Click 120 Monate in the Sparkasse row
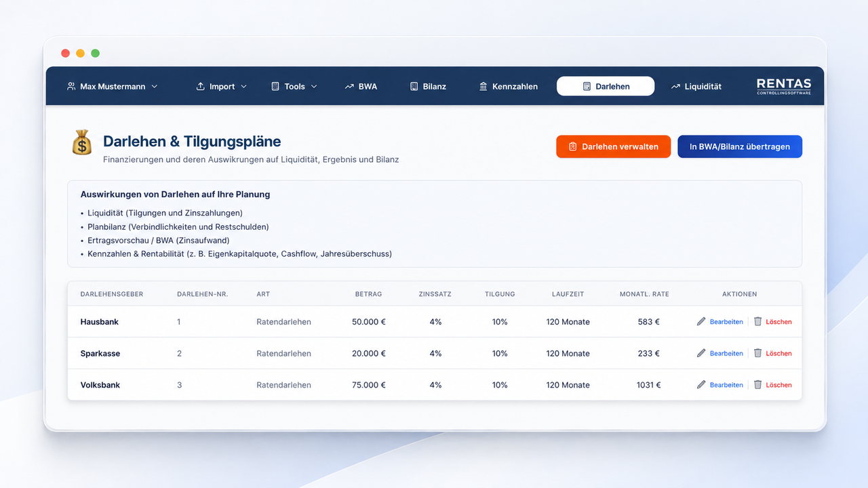The image size is (868, 488). point(568,353)
